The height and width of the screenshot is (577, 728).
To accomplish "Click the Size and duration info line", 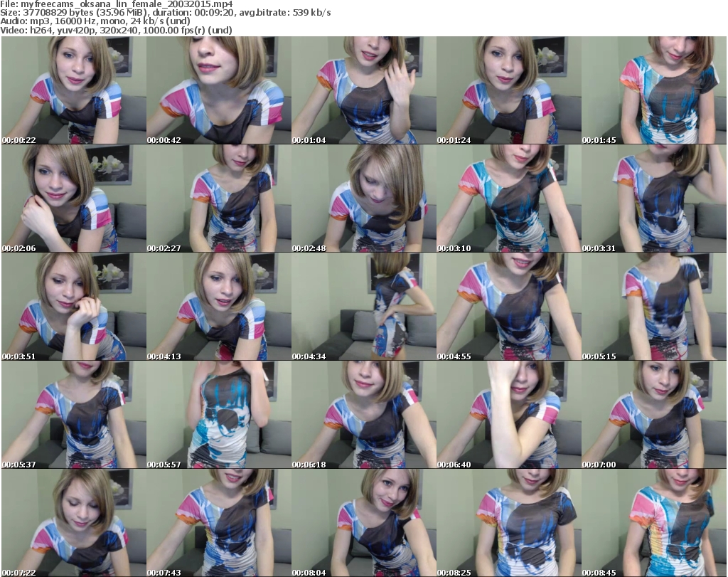I will (x=166, y=13).
